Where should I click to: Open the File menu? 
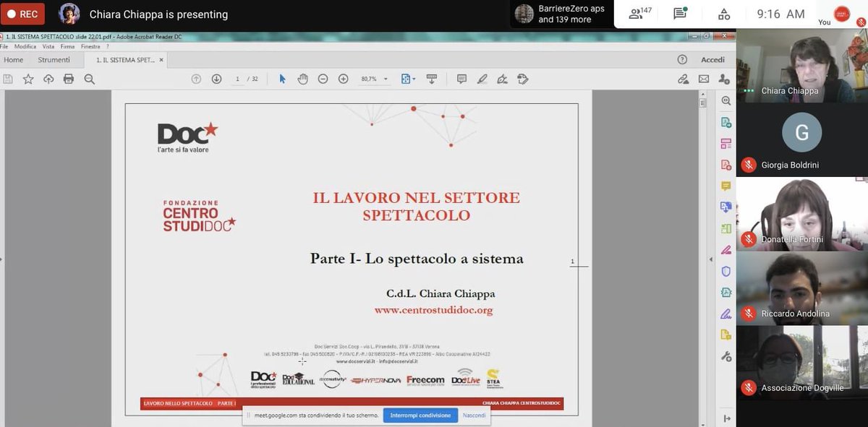coord(4,46)
